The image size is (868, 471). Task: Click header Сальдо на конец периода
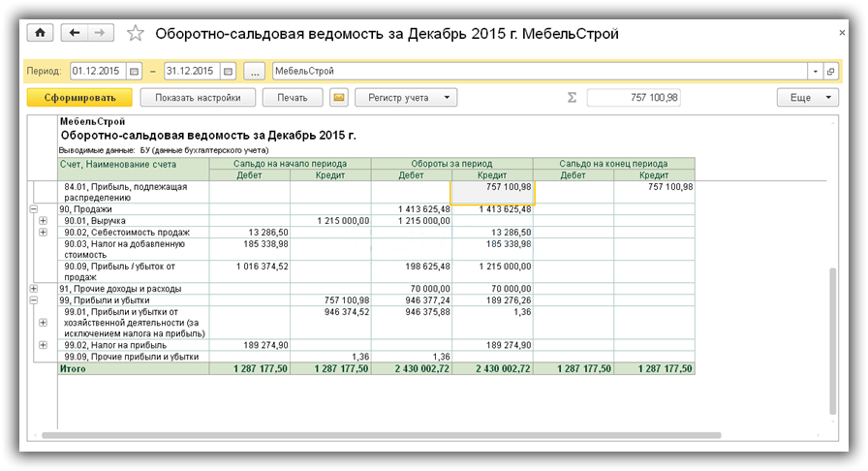pos(613,164)
